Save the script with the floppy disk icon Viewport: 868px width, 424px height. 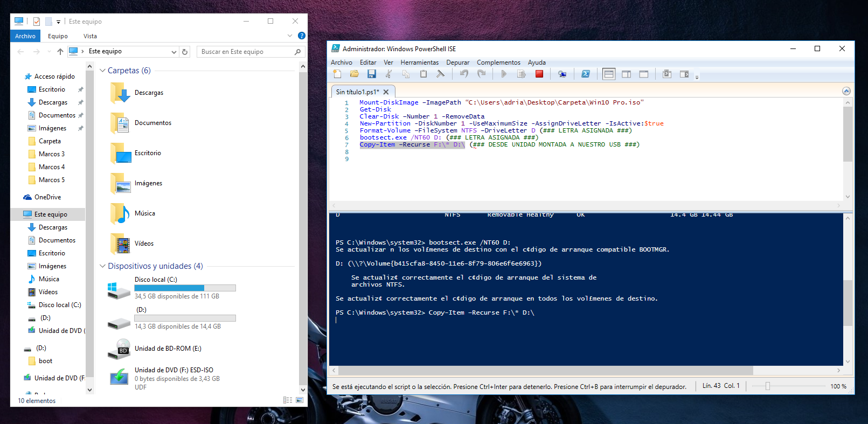(x=372, y=74)
